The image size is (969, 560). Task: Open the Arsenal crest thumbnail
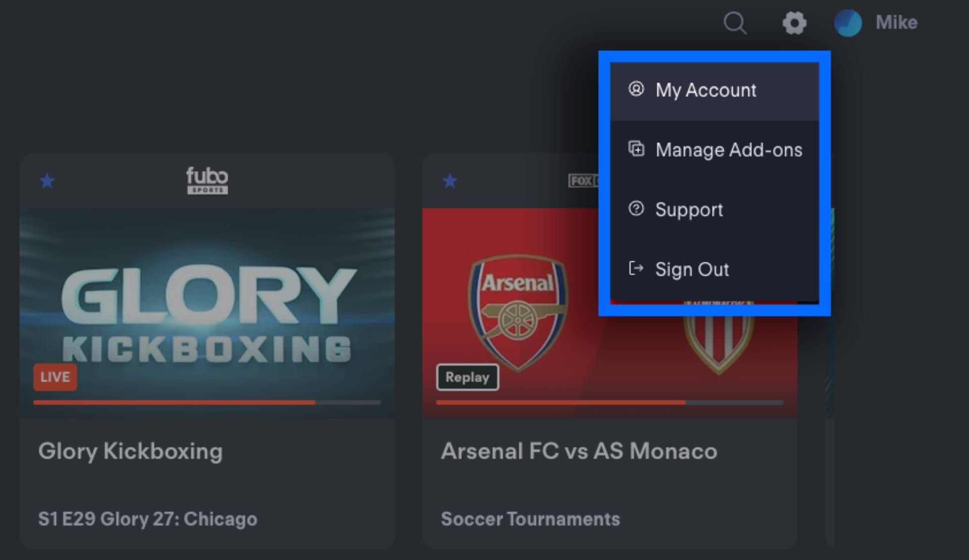518,311
